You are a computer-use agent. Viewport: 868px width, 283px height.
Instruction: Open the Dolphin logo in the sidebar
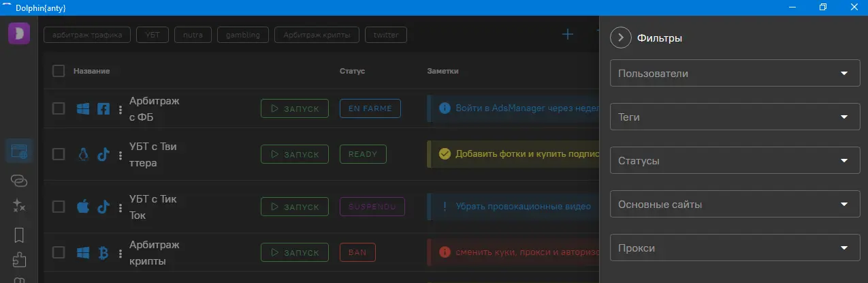pyautogui.click(x=19, y=33)
